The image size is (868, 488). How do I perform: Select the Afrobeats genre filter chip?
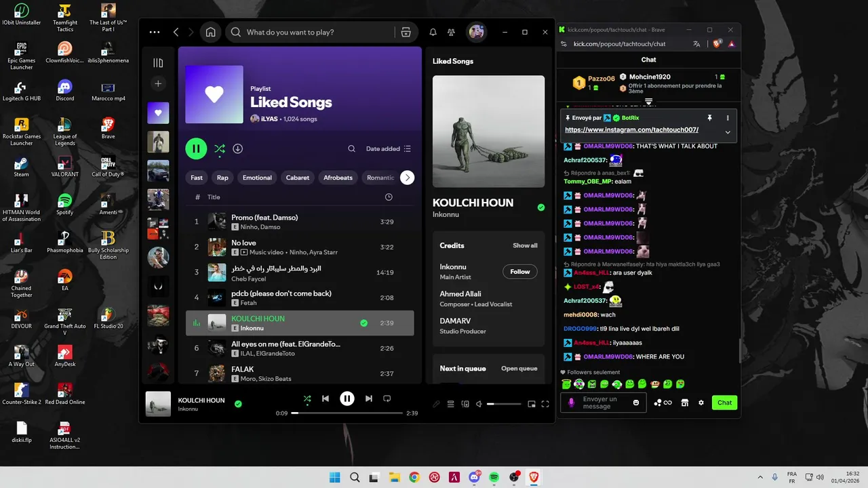coord(338,178)
